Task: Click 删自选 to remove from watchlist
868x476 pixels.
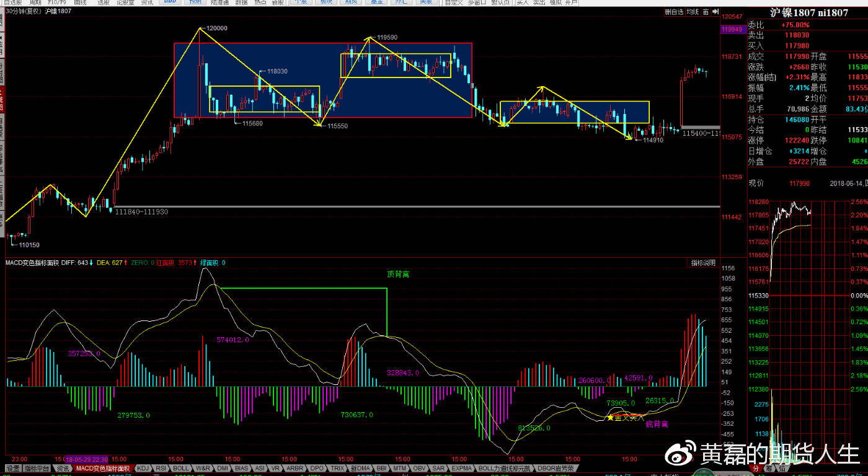Action: [675, 12]
